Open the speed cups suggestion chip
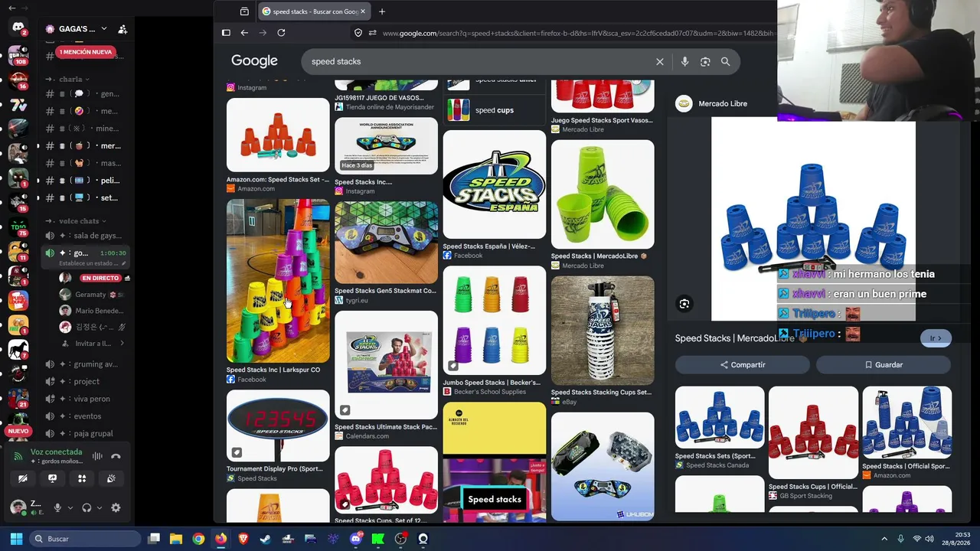The height and width of the screenshot is (551, 980). click(495, 110)
